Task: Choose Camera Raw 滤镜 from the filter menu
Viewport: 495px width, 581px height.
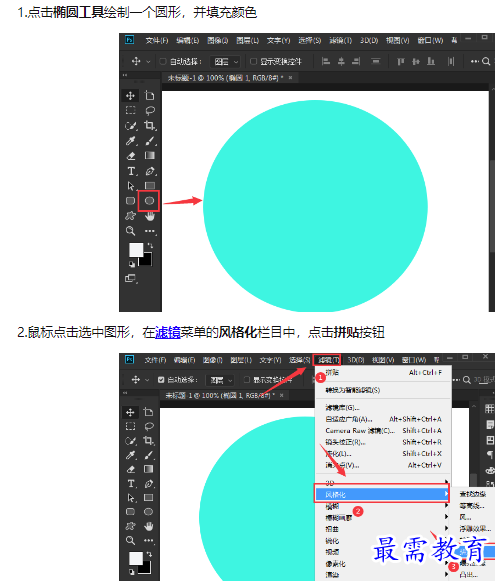Action: click(383, 431)
